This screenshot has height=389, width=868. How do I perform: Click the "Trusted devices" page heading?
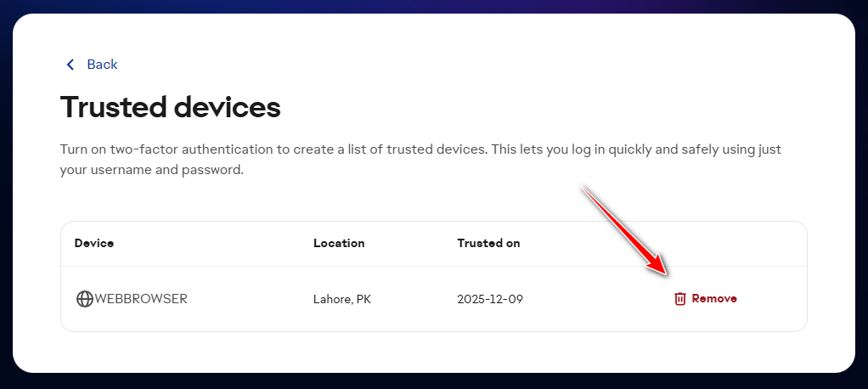(170, 107)
